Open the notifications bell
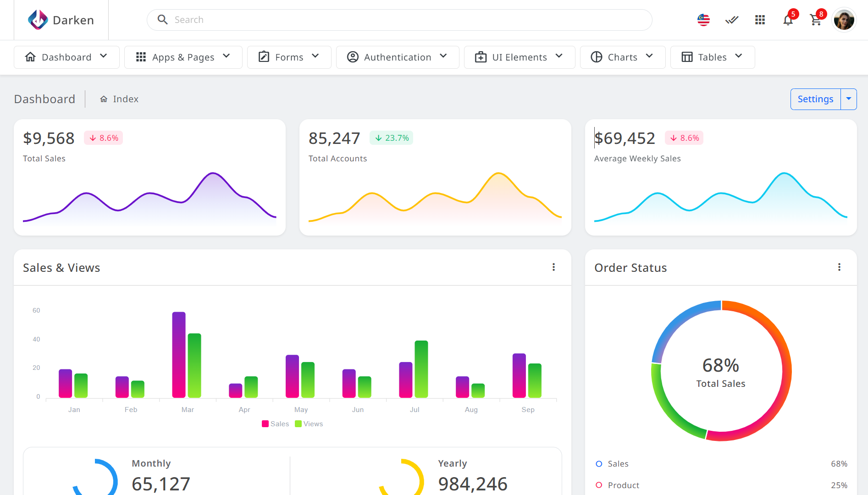Screen dimensions: 868x495 click(x=788, y=20)
